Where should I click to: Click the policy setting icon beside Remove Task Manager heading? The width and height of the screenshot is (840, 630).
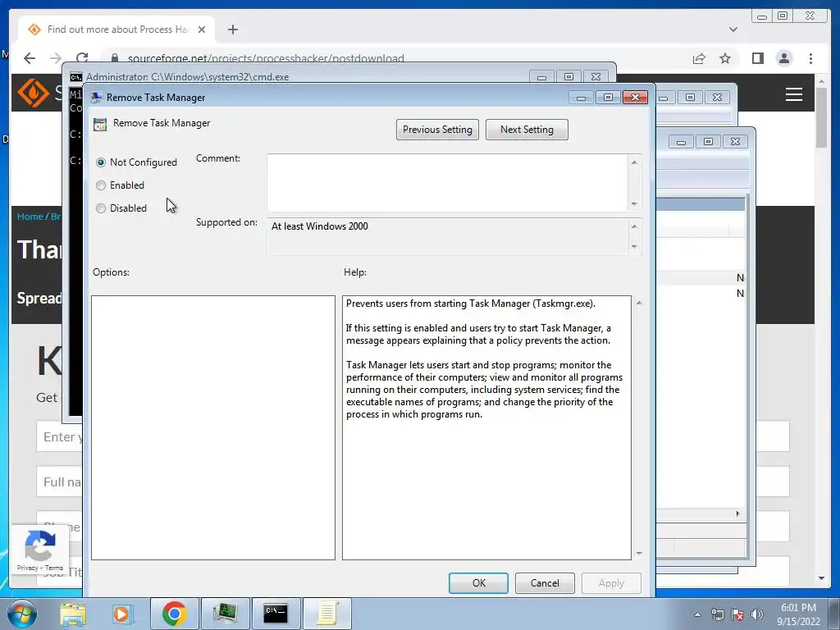[x=100, y=125]
